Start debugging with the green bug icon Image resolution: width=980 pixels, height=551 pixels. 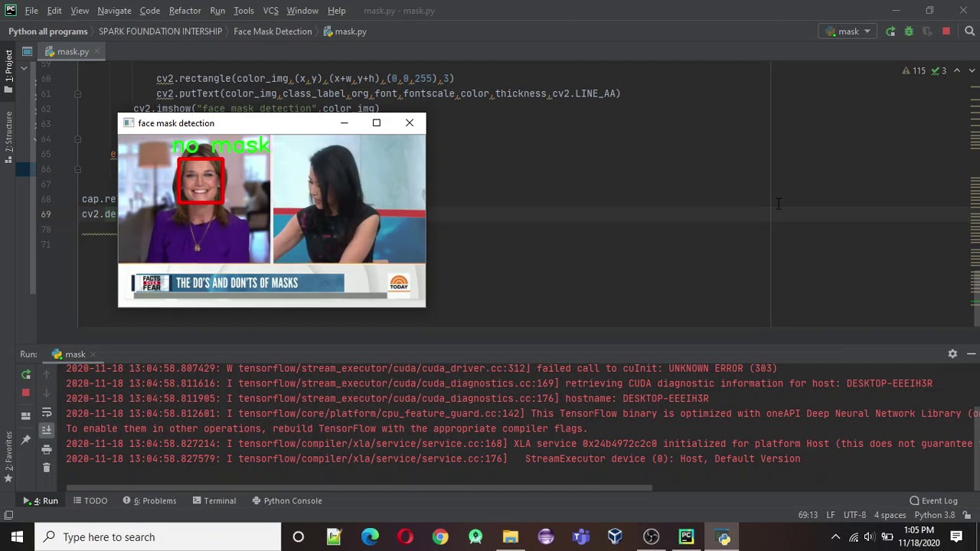[x=909, y=31]
